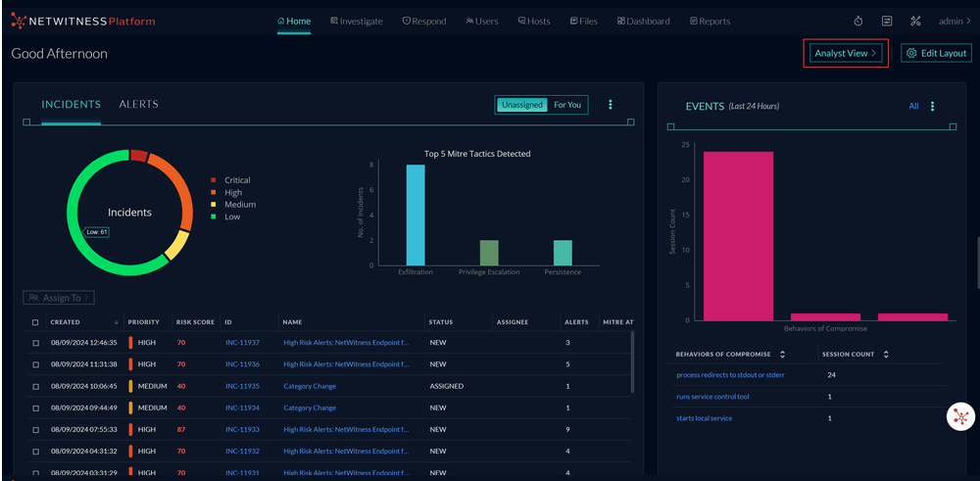Toggle to Unassigned incidents
Viewport: 980px width, 481px height.
click(522, 105)
